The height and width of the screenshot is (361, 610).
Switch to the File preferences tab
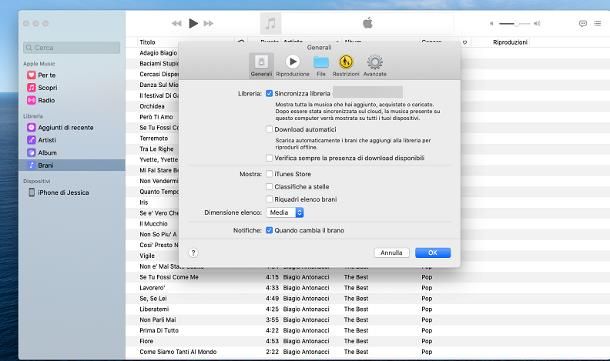coord(321,65)
